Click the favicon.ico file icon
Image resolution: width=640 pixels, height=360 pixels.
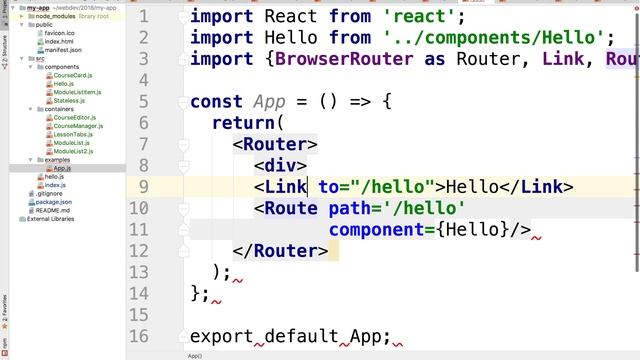40,33
